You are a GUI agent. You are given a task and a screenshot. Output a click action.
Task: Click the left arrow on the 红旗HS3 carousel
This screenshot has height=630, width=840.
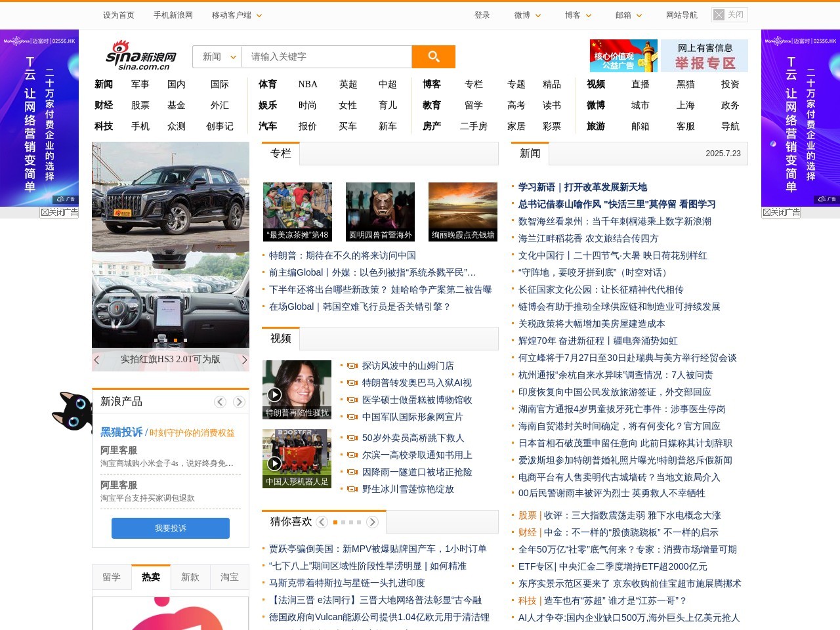(96, 360)
